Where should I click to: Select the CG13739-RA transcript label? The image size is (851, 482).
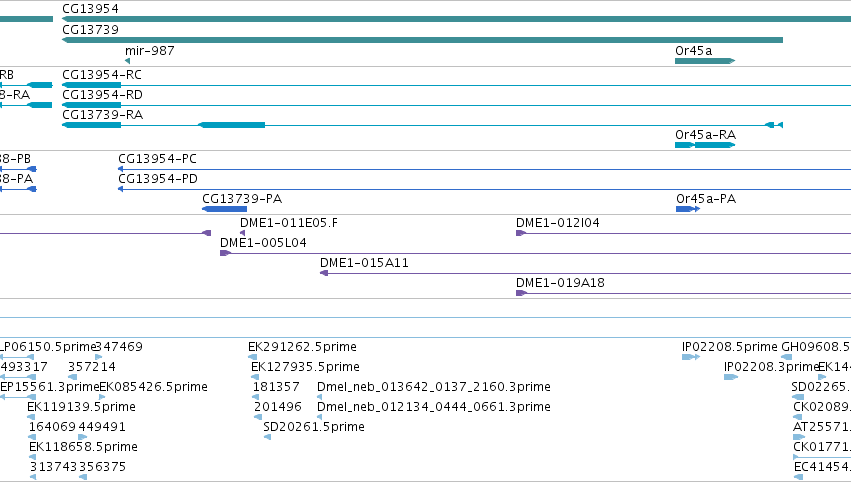(103, 115)
